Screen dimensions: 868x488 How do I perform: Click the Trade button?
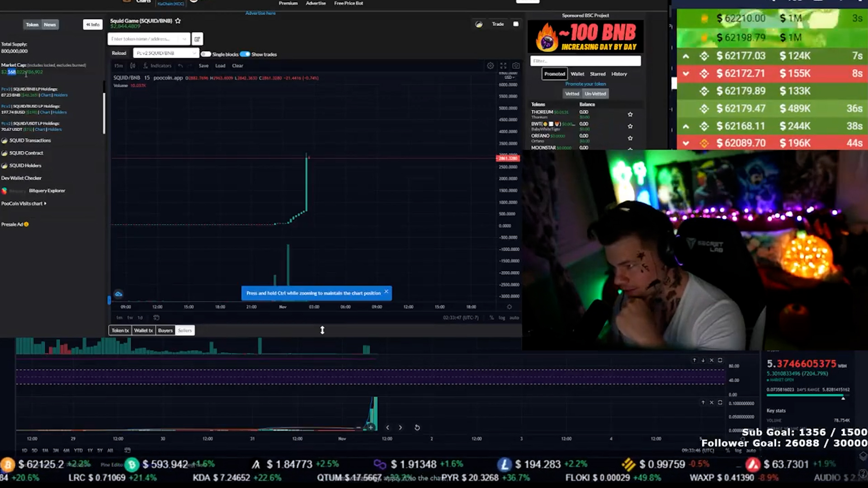(498, 24)
